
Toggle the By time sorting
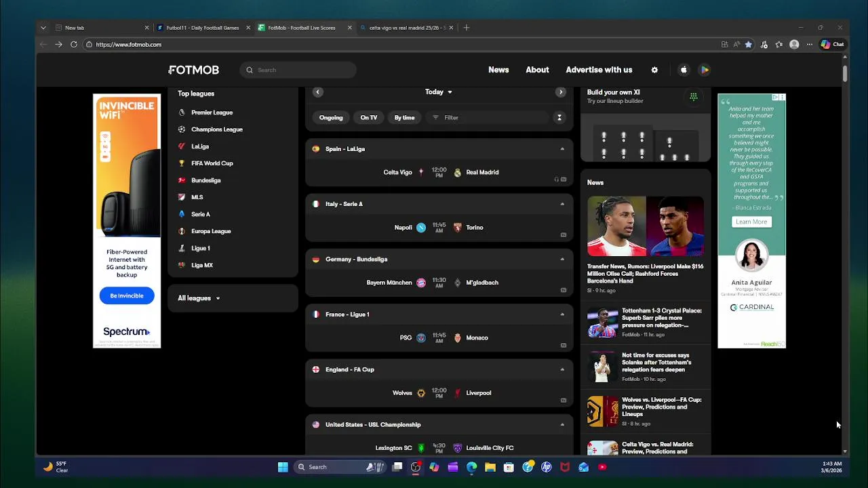(x=405, y=118)
